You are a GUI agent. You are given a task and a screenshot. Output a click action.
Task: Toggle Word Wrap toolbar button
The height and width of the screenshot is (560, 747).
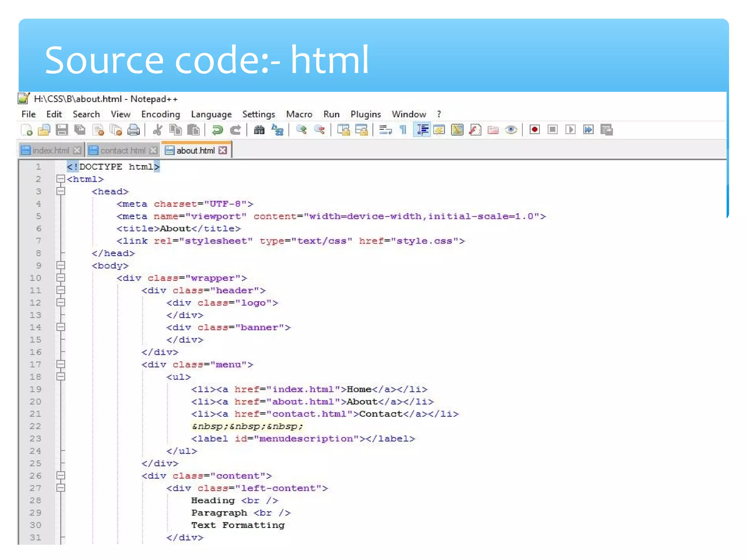click(x=385, y=130)
